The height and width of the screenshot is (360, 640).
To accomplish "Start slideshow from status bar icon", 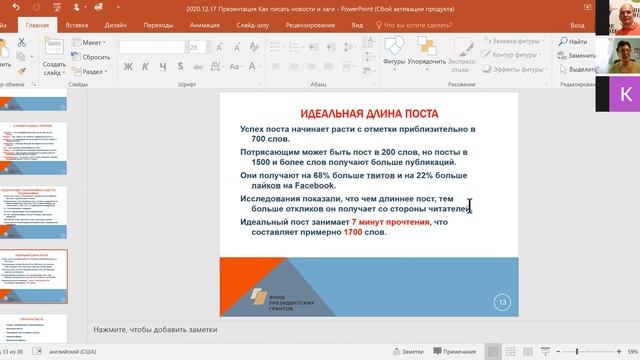I will [545, 351].
